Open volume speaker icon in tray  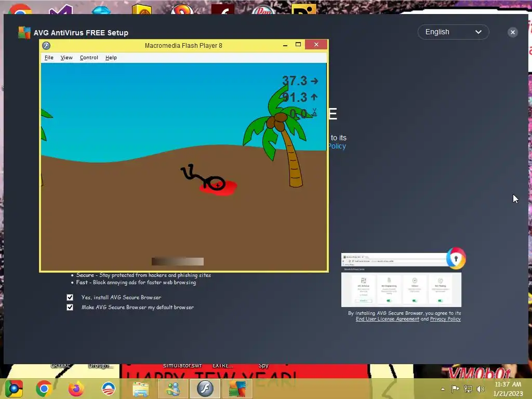tap(481, 389)
